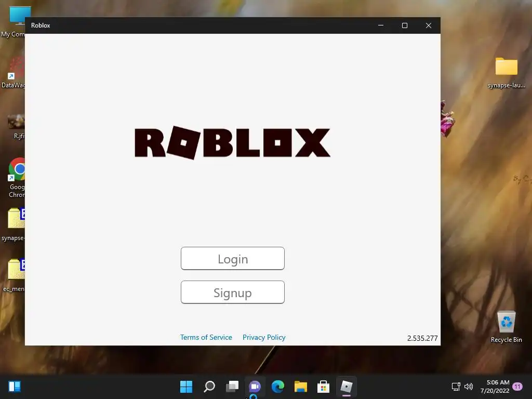Open the Privacy Policy link
The height and width of the screenshot is (399, 532).
(x=264, y=337)
